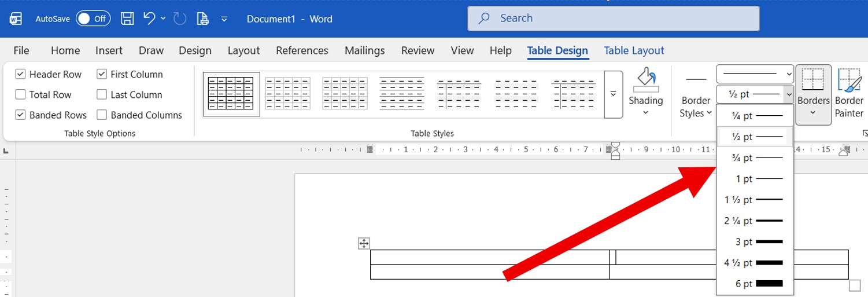Viewport: 868px width, 297px height.
Task: Open the line style combo box
Action: 755,74
